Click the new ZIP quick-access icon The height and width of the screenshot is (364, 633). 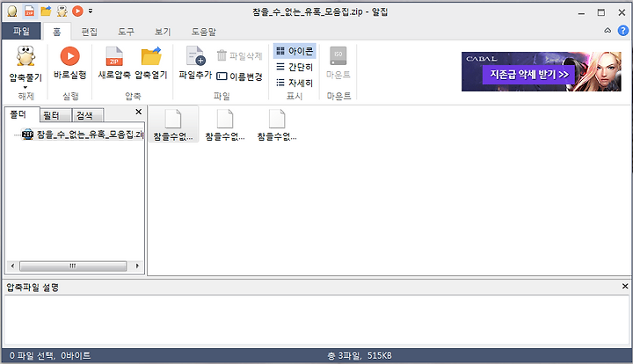pyautogui.click(x=29, y=11)
